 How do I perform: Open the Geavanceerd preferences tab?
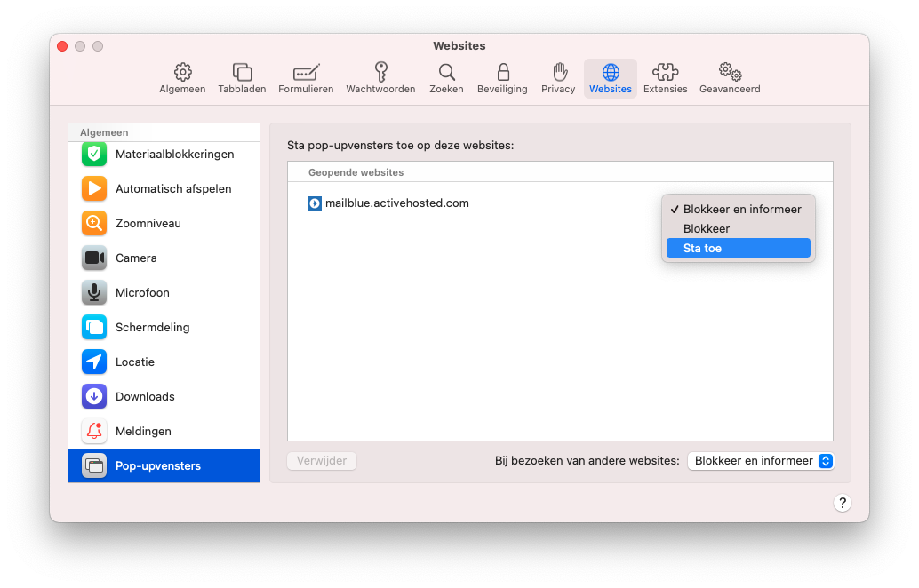pos(730,78)
